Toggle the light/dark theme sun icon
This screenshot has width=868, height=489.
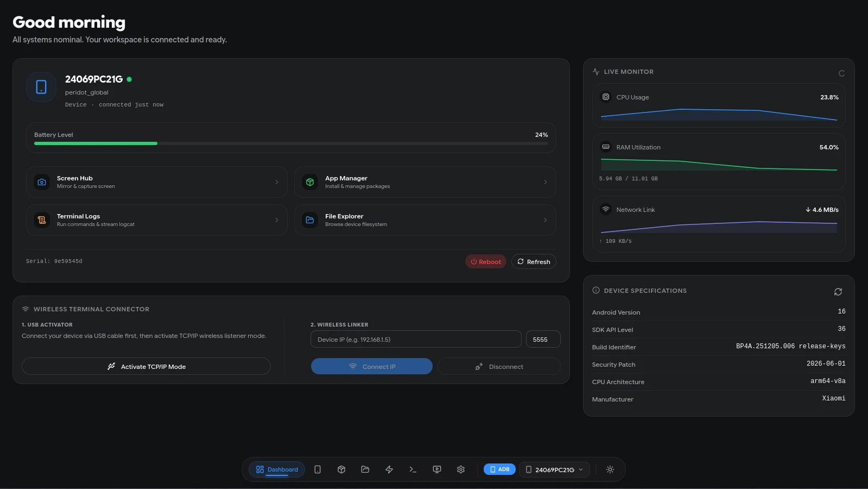click(x=610, y=469)
